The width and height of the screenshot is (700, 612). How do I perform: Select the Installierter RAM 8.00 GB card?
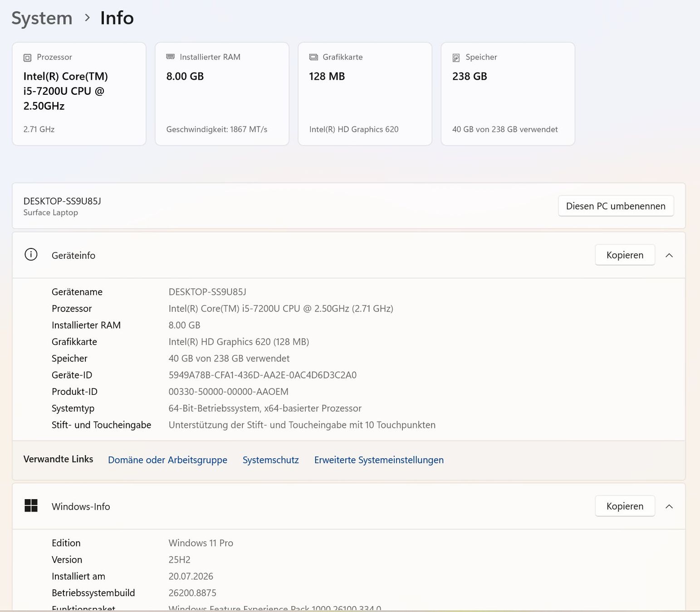(x=222, y=94)
